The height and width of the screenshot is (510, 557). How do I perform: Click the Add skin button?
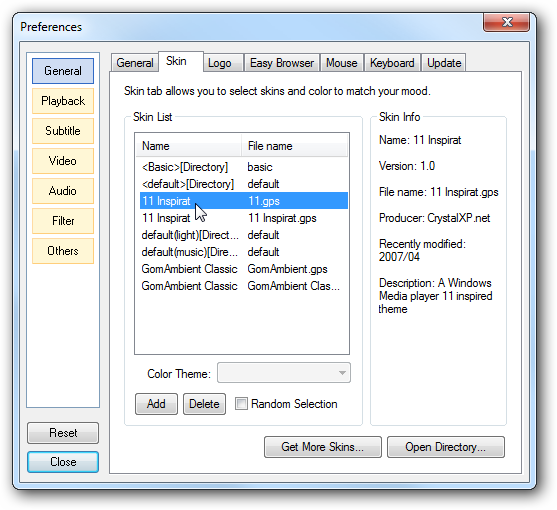coord(156,404)
